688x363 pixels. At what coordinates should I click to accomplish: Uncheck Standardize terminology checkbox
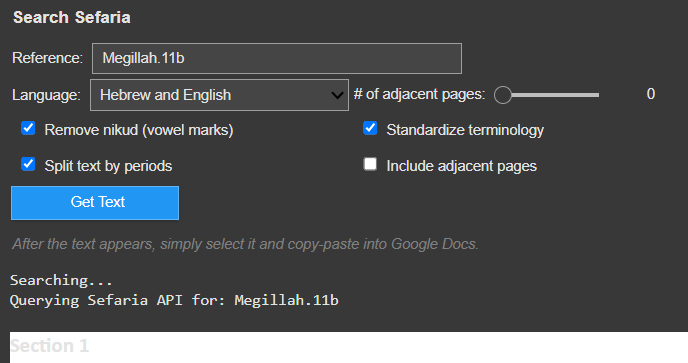[370, 129]
